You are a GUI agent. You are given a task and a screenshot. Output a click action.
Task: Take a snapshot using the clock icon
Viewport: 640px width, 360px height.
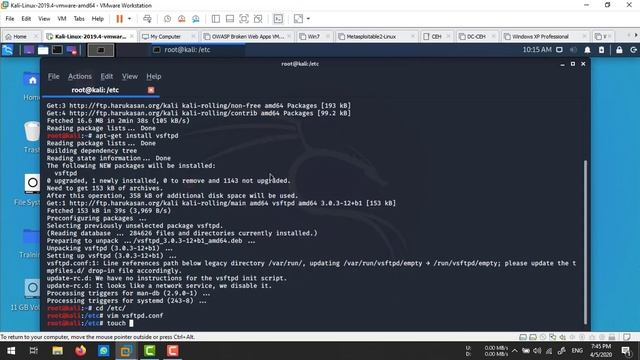[167, 19]
